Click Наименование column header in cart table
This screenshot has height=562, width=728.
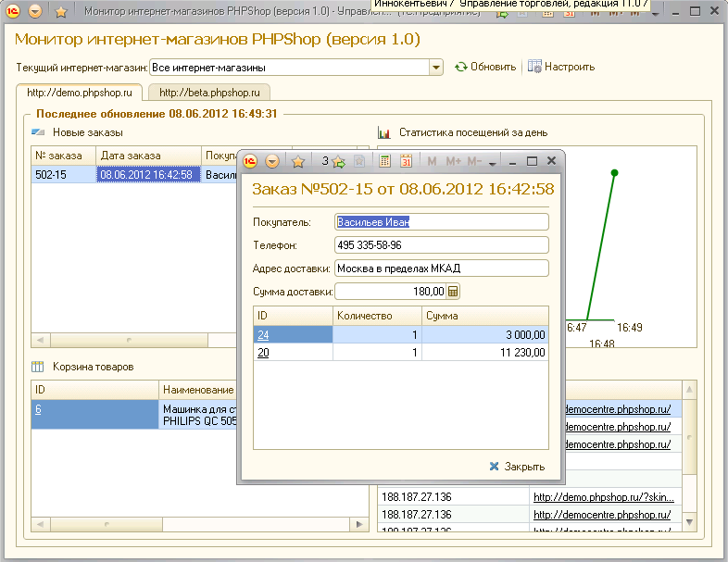[x=198, y=390]
